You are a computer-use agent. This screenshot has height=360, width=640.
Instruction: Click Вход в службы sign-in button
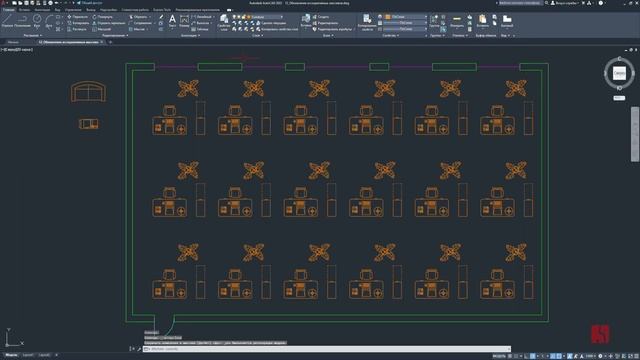click(x=564, y=3)
